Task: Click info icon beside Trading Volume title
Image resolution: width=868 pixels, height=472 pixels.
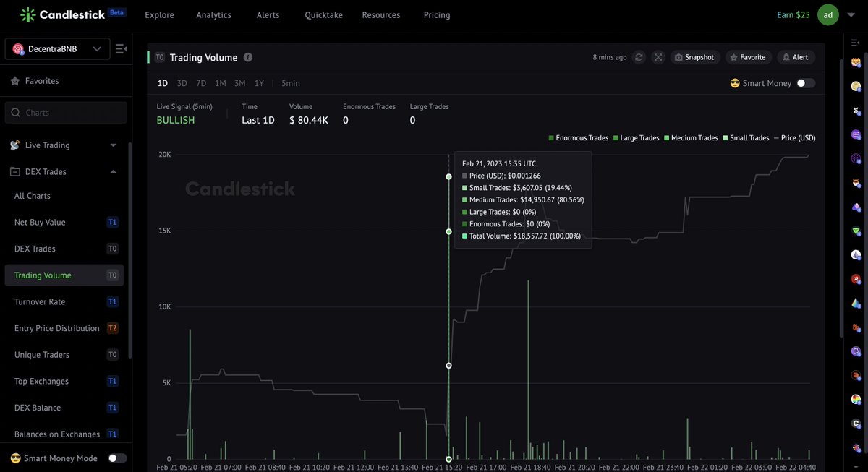Action: pos(248,57)
